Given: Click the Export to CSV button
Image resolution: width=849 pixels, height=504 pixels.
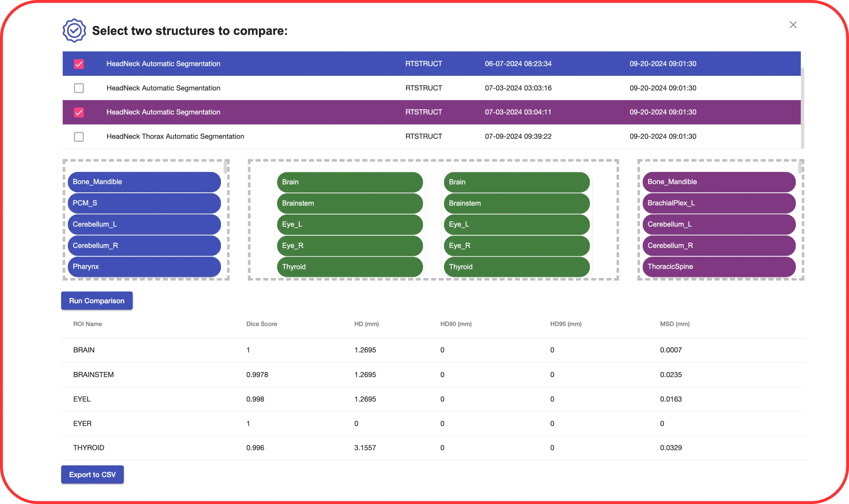Looking at the screenshot, I should coord(92,474).
